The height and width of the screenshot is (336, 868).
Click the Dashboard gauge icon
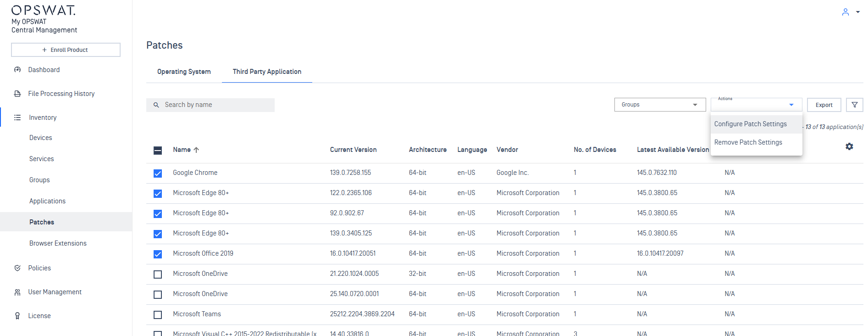[x=17, y=70]
